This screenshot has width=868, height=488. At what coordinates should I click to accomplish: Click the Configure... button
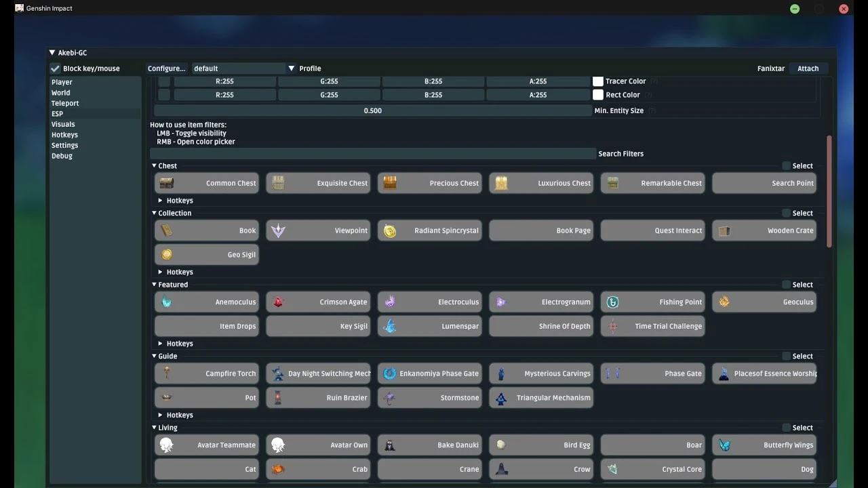tap(167, 68)
